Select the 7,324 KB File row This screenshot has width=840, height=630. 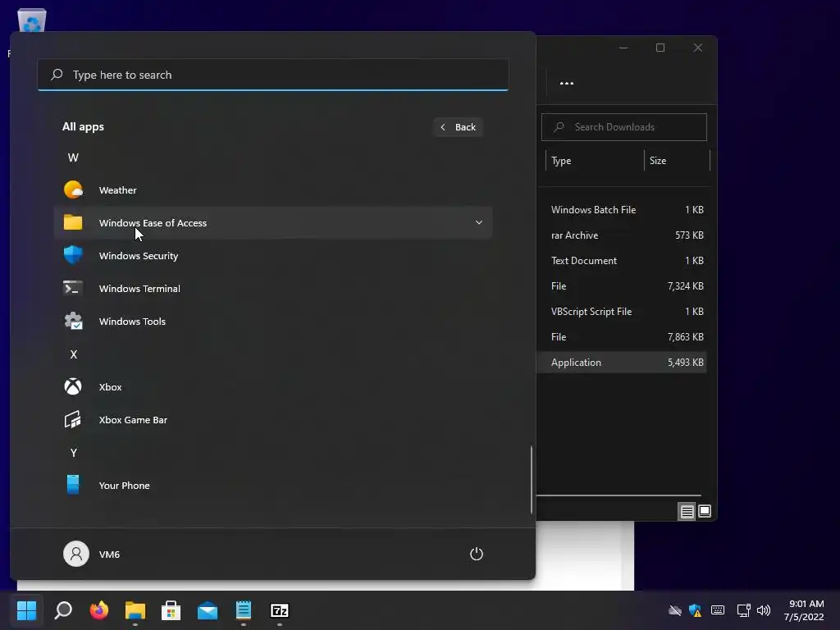(622, 286)
